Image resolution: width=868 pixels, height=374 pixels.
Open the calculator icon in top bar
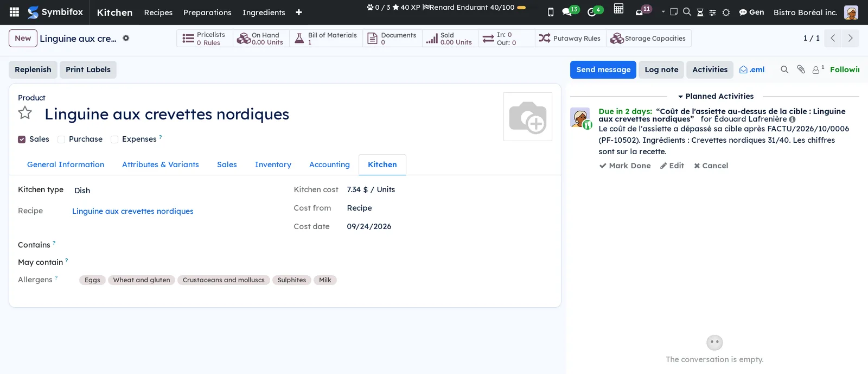click(618, 9)
